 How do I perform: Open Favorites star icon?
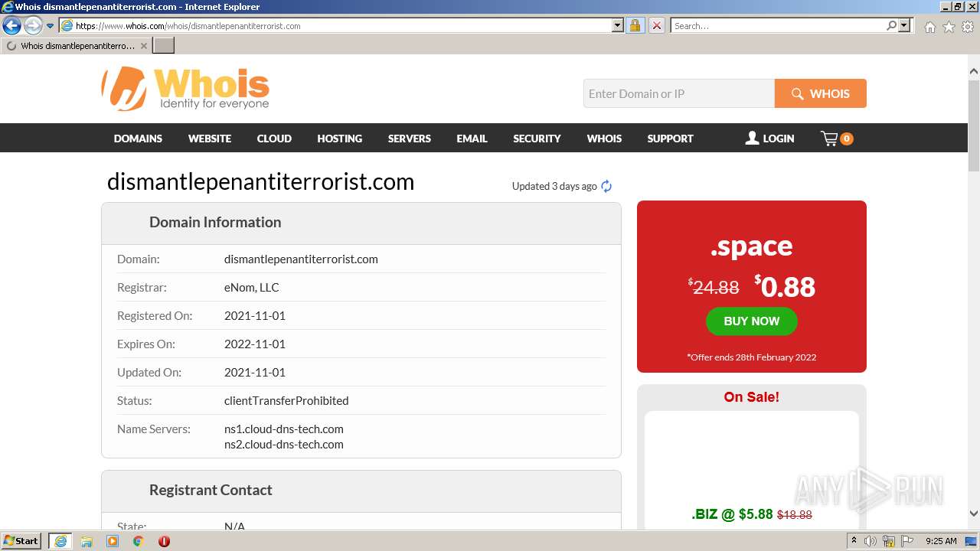[x=949, y=27]
